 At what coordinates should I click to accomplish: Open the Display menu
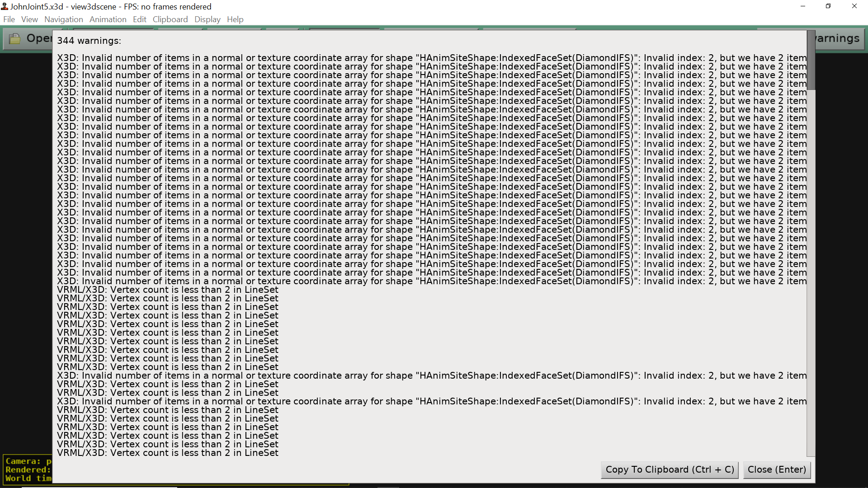tap(207, 19)
